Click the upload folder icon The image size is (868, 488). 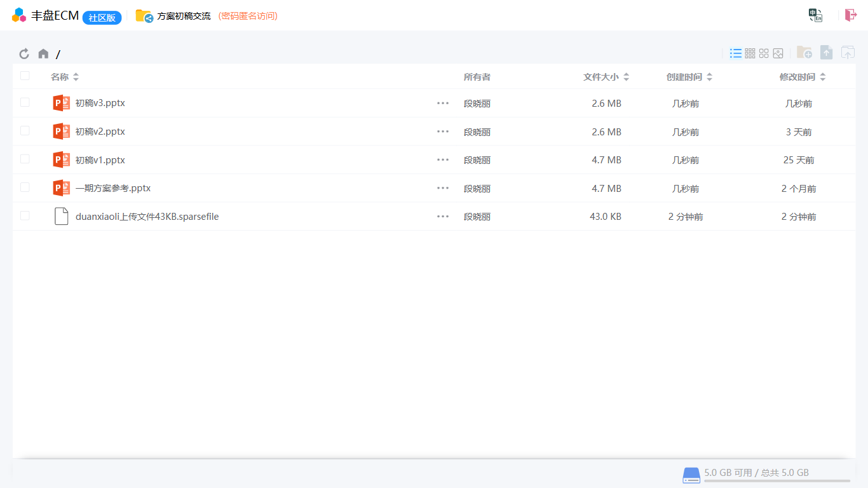[848, 53]
